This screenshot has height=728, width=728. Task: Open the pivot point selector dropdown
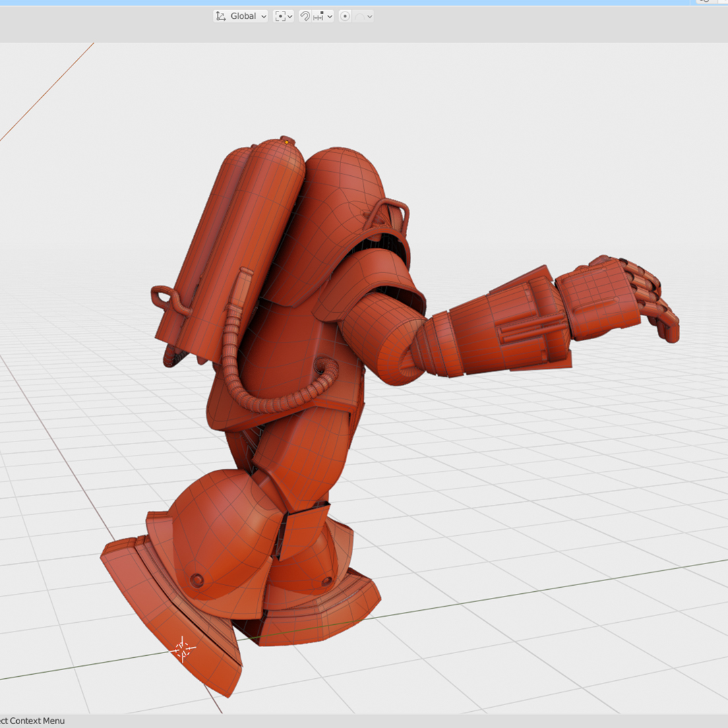point(283,16)
